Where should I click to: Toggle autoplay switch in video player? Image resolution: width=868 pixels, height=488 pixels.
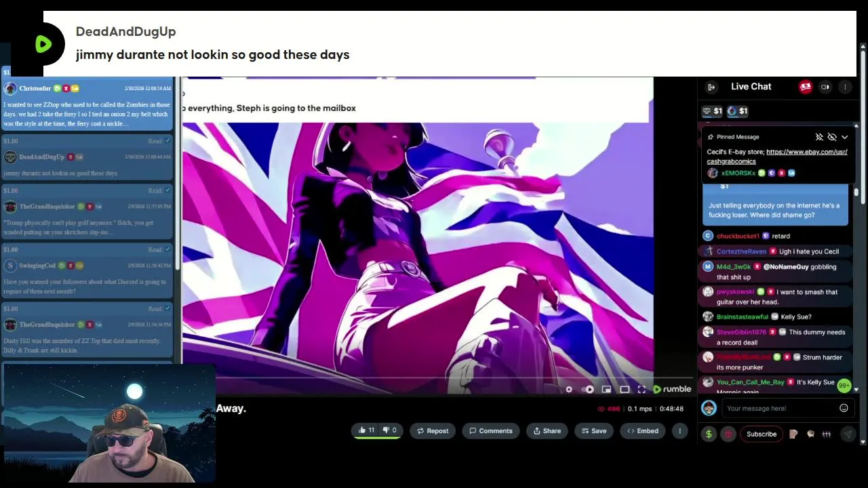click(x=588, y=390)
